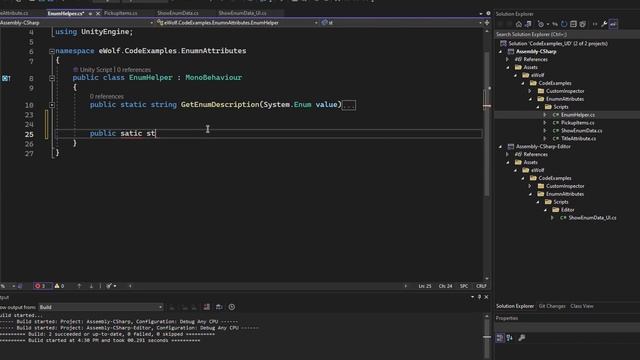Click the clock icon in Output toolbar
The height and width of the screenshot is (360, 640).
(x=231, y=307)
